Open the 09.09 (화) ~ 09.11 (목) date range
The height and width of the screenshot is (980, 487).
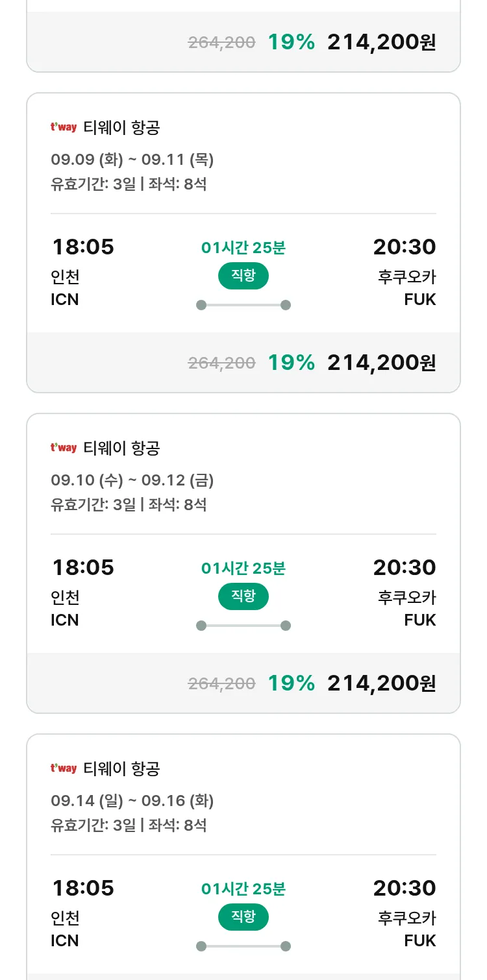pos(132,160)
